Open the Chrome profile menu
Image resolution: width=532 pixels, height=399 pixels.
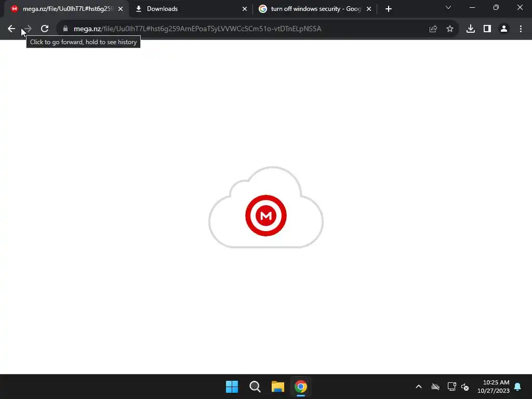click(504, 29)
